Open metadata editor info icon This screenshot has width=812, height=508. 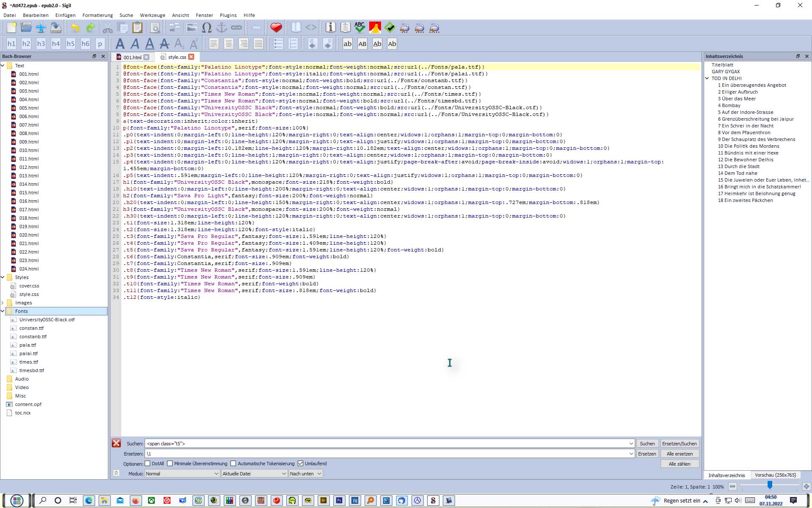(x=330, y=28)
